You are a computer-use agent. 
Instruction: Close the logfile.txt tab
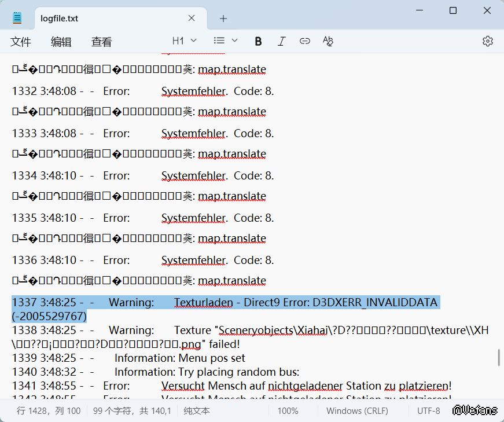click(x=192, y=19)
